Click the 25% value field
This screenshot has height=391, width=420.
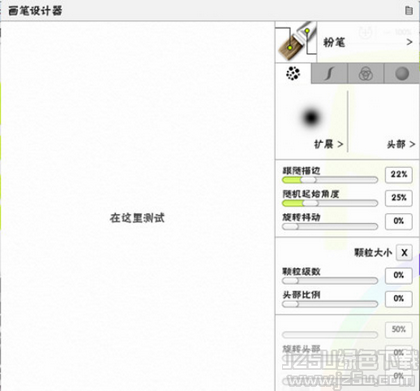tap(399, 198)
